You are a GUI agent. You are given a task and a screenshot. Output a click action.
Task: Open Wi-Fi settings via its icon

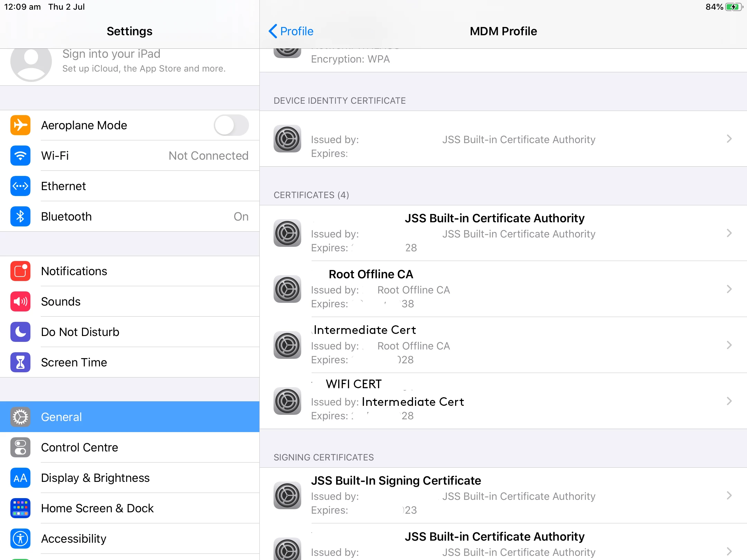coord(20,156)
